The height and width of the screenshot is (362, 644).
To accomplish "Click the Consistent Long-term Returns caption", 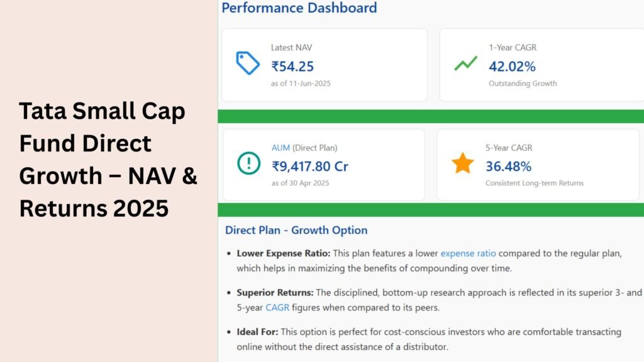I will click(535, 183).
